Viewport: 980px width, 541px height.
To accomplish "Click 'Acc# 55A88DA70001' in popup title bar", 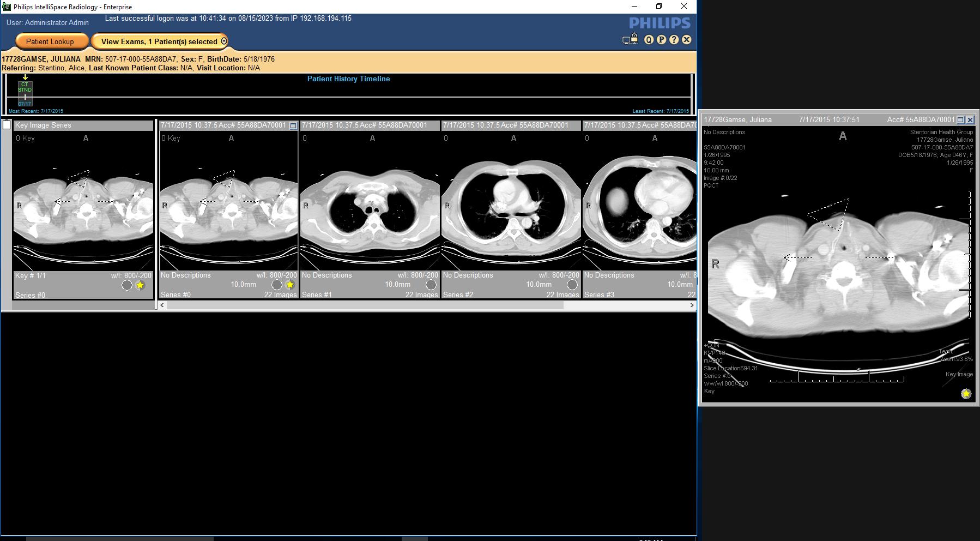I will coord(921,119).
